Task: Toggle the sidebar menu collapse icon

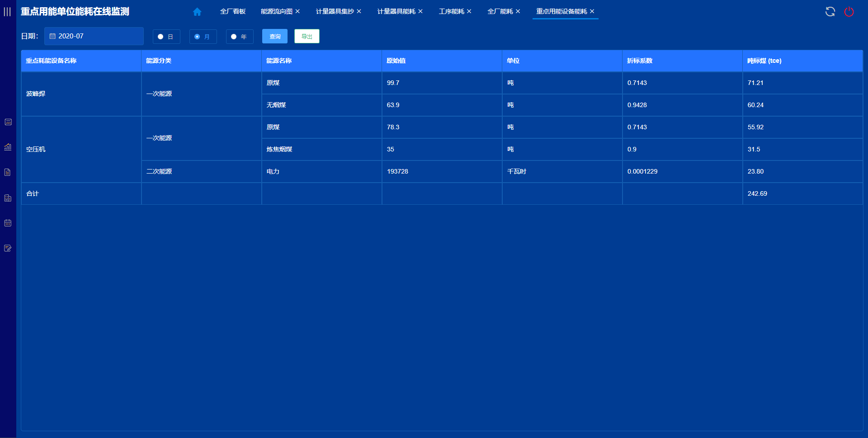Action: point(7,12)
